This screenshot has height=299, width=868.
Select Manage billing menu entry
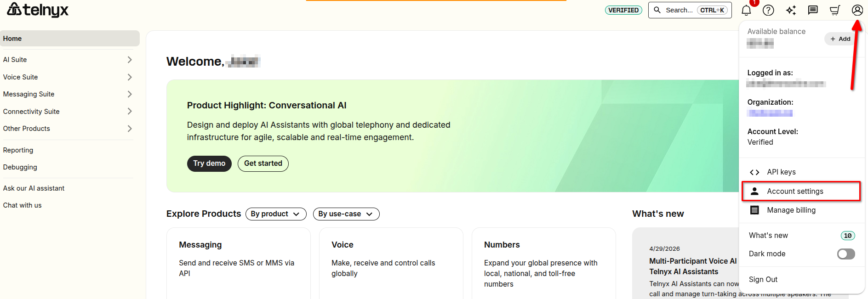pyautogui.click(x=801, y=210)
